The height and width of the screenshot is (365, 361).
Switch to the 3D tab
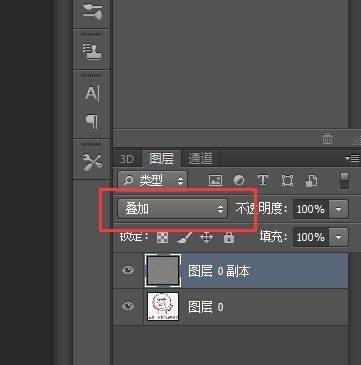[127, 159]
